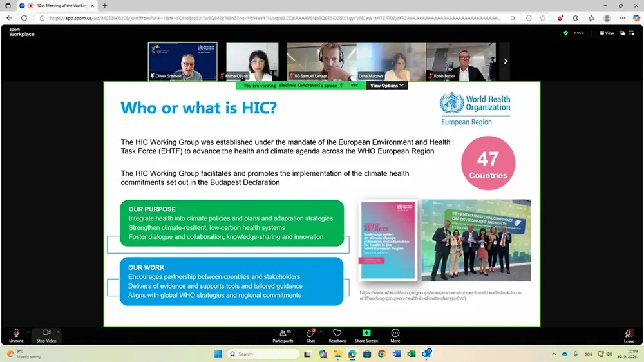Open a new browser tab
The image size is (644, 362).
105,5
